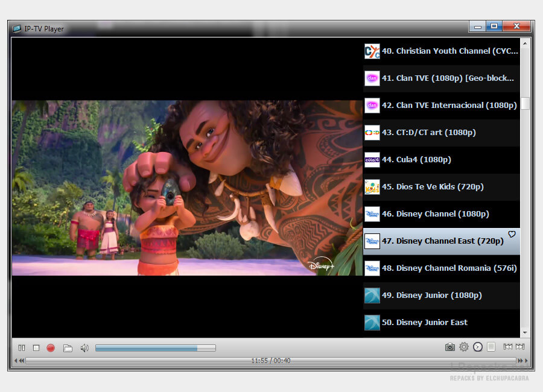Select channel 40 Christian Youth Channel
The image size is (543, 392).
(442, 51)
